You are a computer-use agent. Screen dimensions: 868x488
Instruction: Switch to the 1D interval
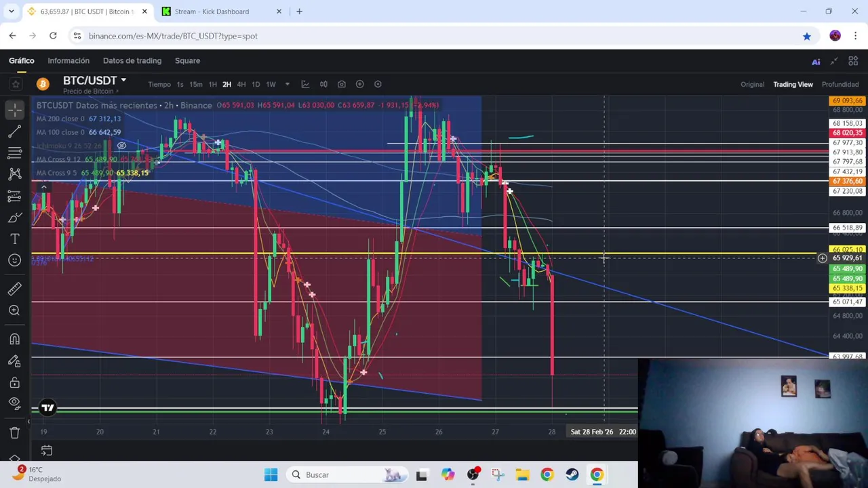(256, 84)
